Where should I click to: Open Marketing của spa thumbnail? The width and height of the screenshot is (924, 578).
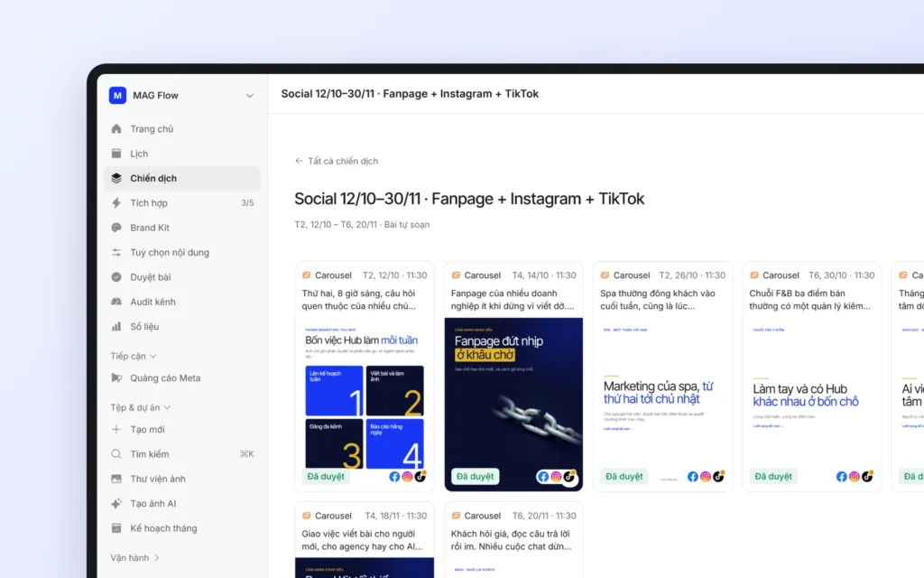[x=662, y=404]
